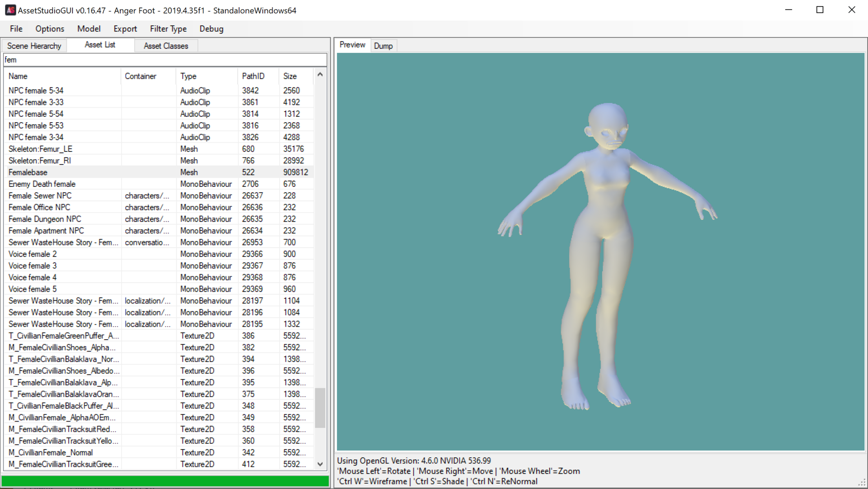The image size is (868, 489).
Task: Open the Debug menu
Action: (x=212, y=29)
